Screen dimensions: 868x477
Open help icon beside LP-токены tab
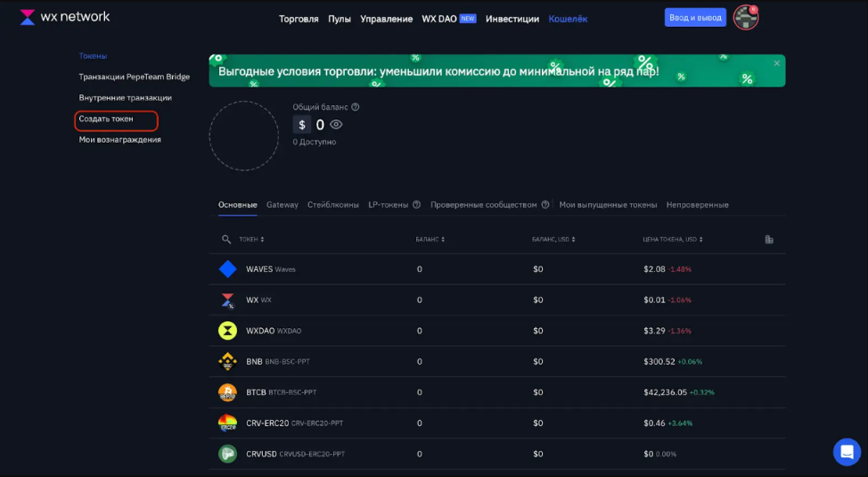(416, 204)
